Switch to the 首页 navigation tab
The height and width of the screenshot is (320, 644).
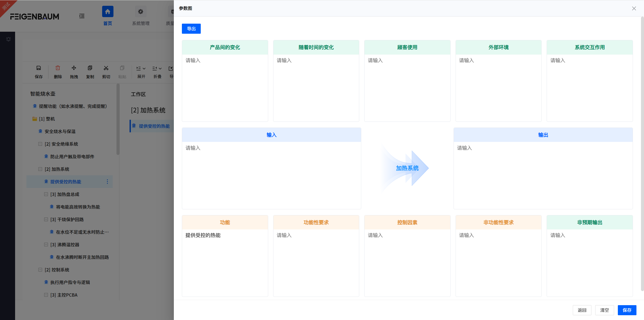point(107,11)
